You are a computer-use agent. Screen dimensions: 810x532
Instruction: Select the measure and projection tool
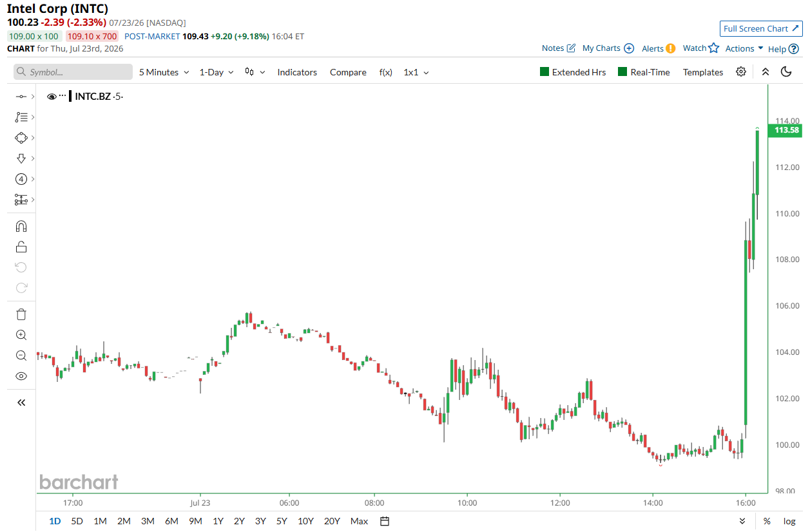tap(21, 200)
